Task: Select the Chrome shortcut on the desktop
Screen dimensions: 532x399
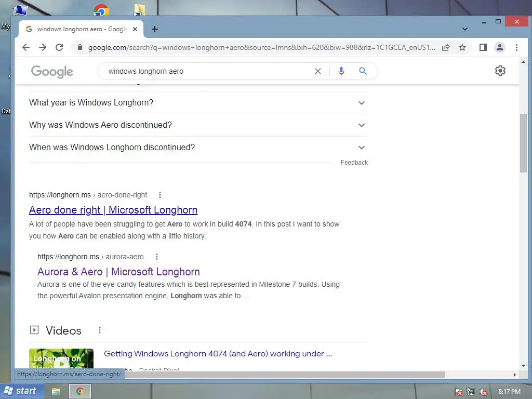Action: click(x=101, y=10)
